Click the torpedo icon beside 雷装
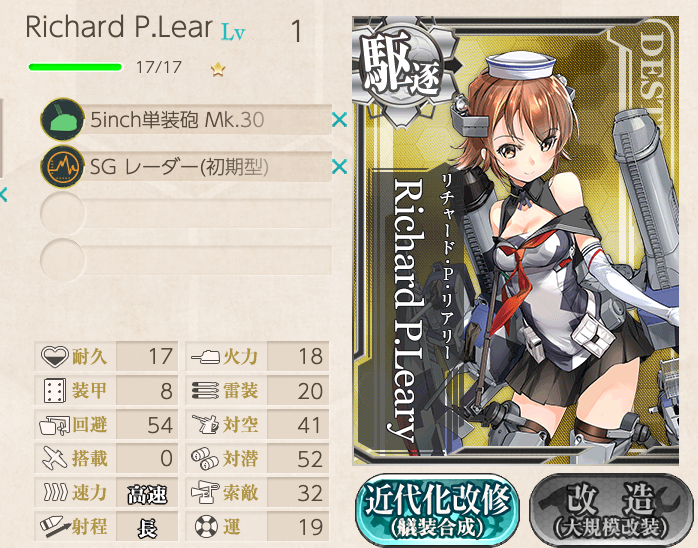The height and width of the screenshot is (548, 698). [x=205, y=390]
